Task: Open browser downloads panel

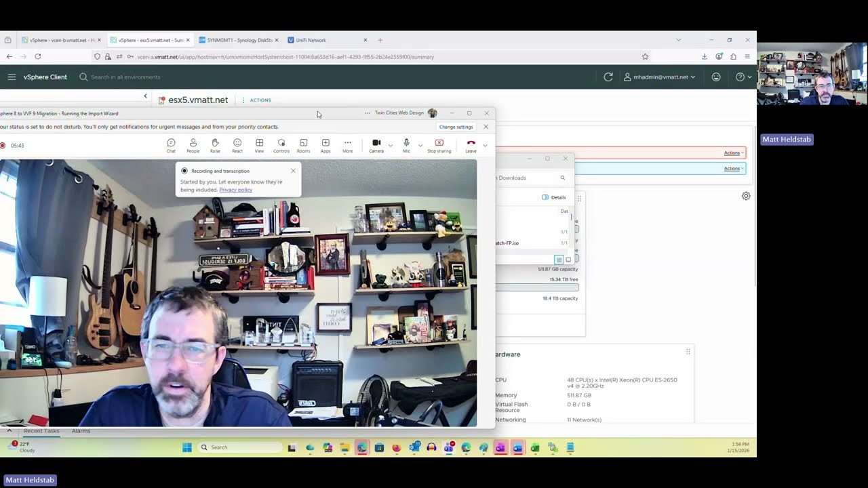Action: coord(704,57)
